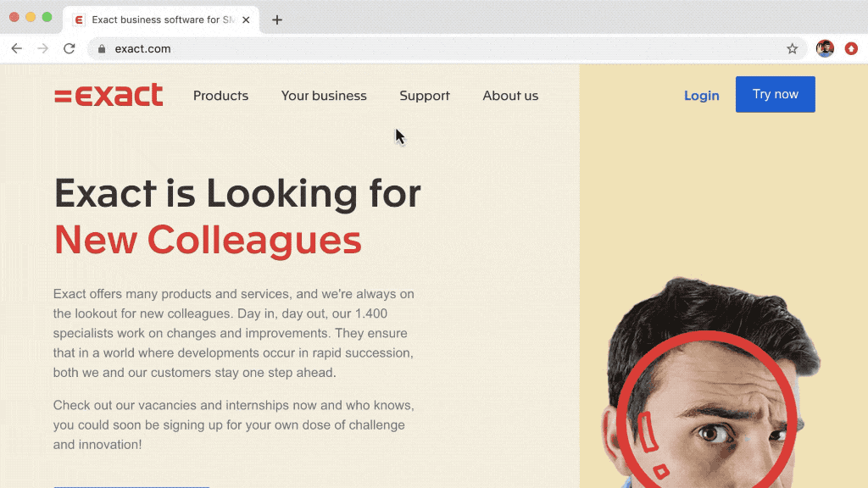Click the Login link

[x=701, y=96]
